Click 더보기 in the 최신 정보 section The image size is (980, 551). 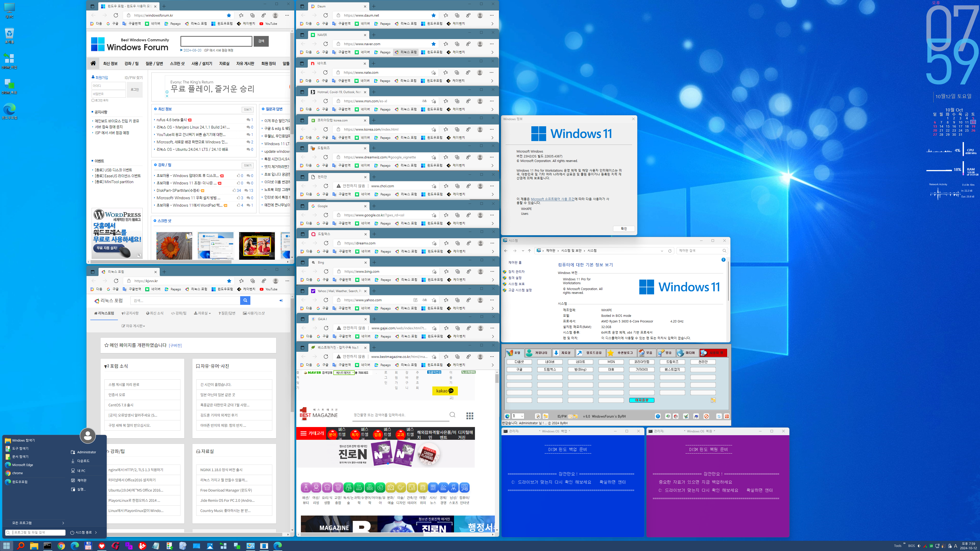click(x=248, y=109)
